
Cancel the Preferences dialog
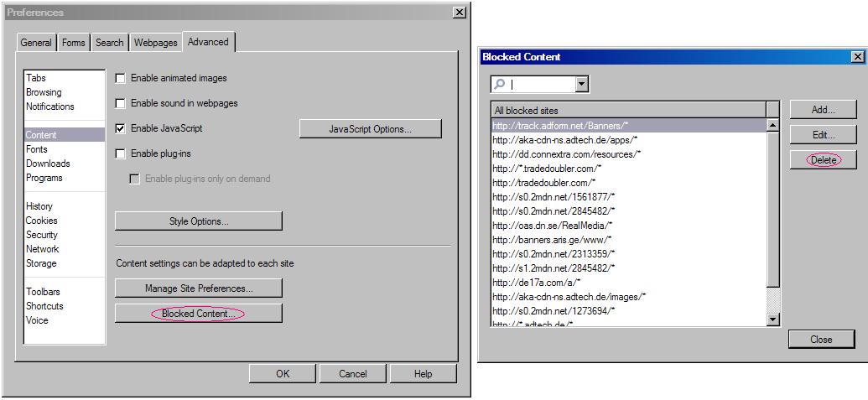pos(352,374)
